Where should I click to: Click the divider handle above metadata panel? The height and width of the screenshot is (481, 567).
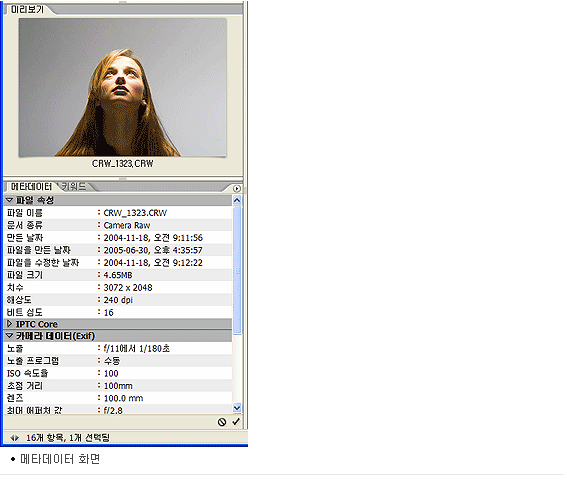tap(123, 179)
